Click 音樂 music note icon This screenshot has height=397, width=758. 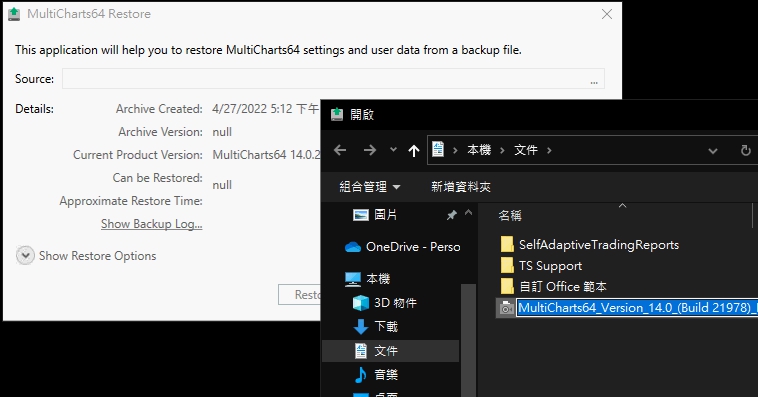point(361,374)
